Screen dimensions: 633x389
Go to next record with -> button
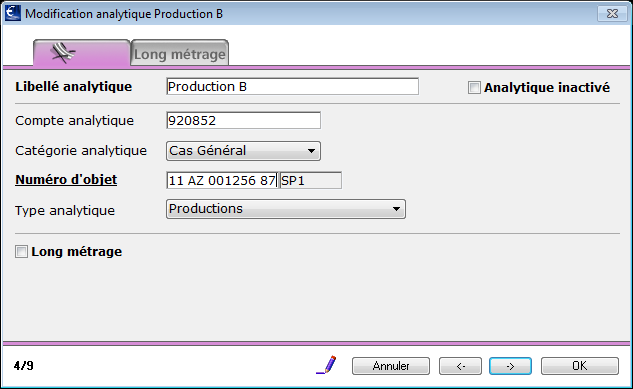click(510, 366)
